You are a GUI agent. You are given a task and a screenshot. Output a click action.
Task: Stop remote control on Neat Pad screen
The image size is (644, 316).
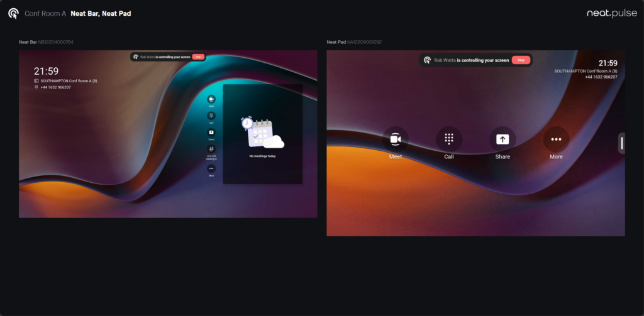coord(521,60)
